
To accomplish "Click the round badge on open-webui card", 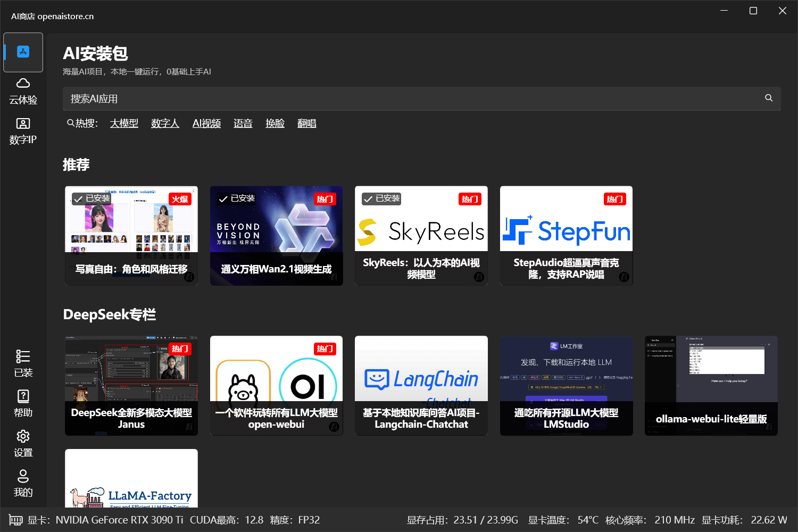I will click(334, 427).
